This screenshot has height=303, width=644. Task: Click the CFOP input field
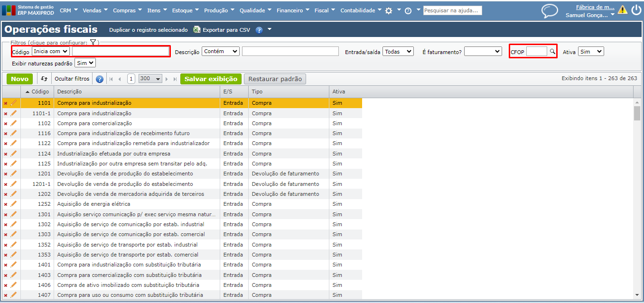pos(537,51)
